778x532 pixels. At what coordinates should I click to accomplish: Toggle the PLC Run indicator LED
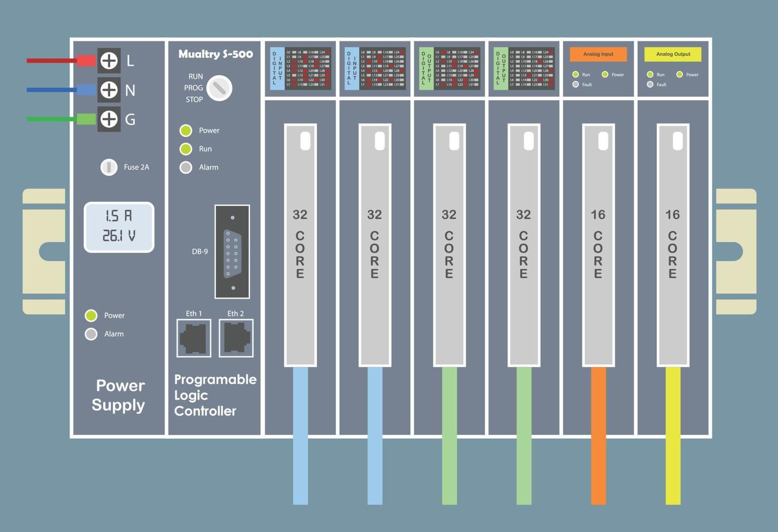coord(186,149)
